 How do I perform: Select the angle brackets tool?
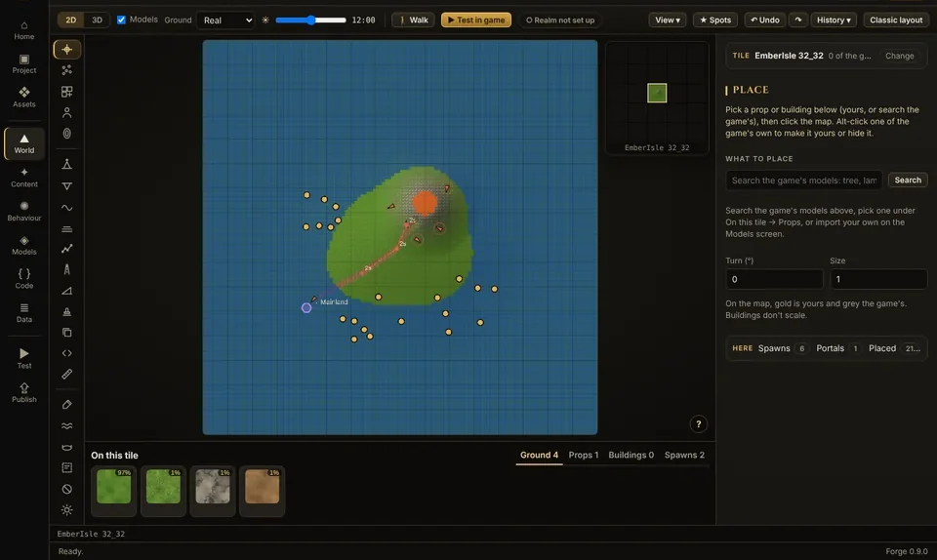[67, 353]
